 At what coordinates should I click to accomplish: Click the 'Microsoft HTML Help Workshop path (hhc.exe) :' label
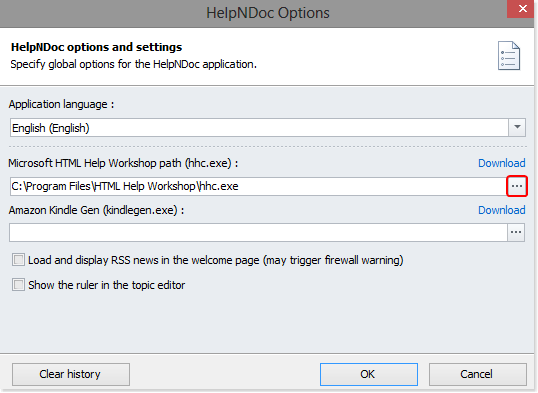[x=123, y=163]
